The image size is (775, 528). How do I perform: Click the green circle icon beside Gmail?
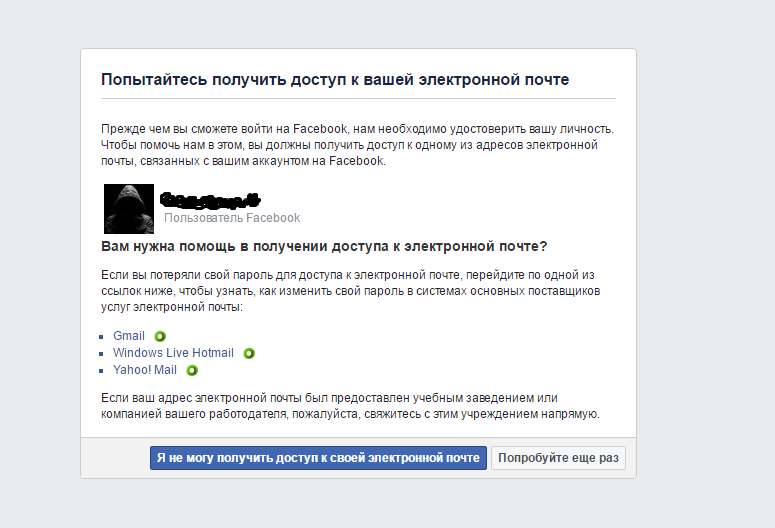point(160,337)
